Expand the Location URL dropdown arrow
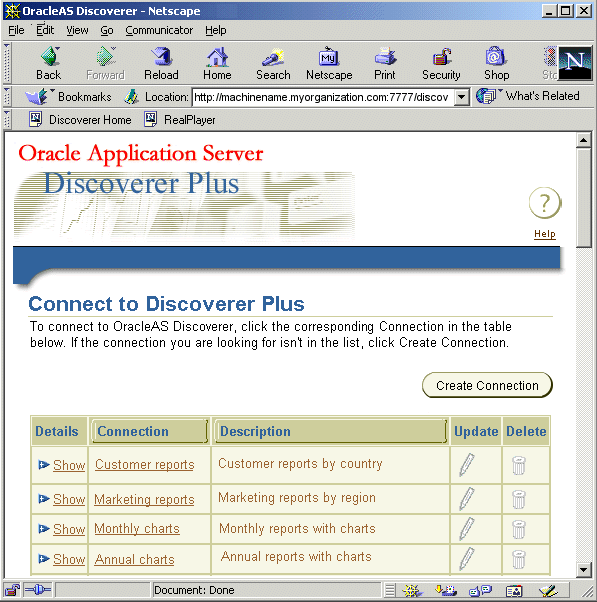Screen dimensions: 597x602 pos(461,97)
